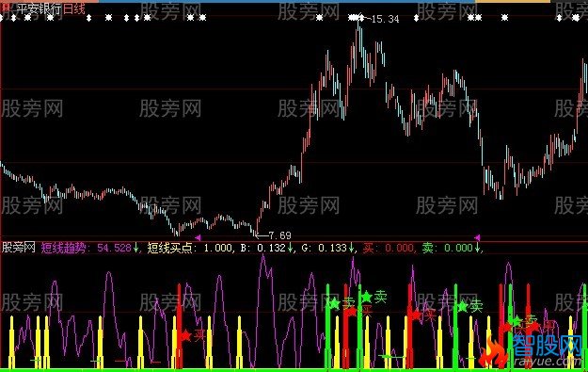This screenshot has height=372, width=588.
Task: Click the G: 0.133 indicator value
Action: point(328,248)
